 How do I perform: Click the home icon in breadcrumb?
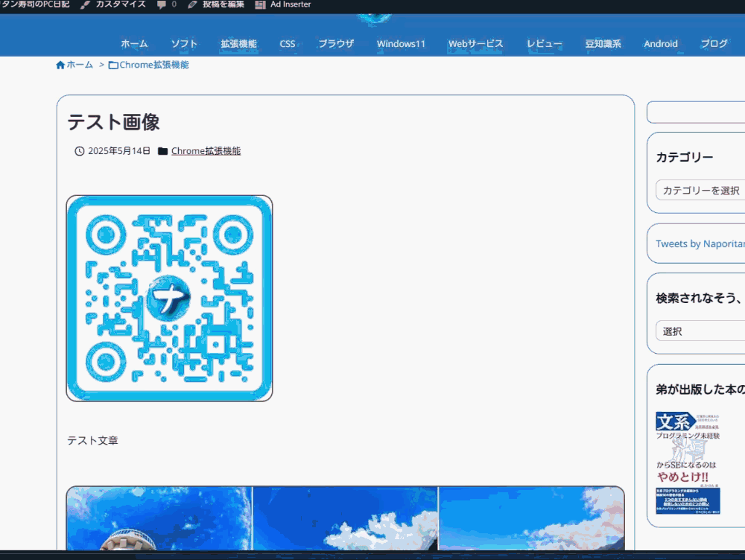point(60,65)
